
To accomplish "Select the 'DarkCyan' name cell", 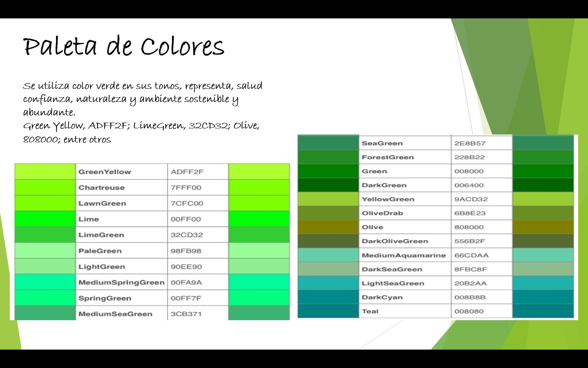I will [405, 297].
